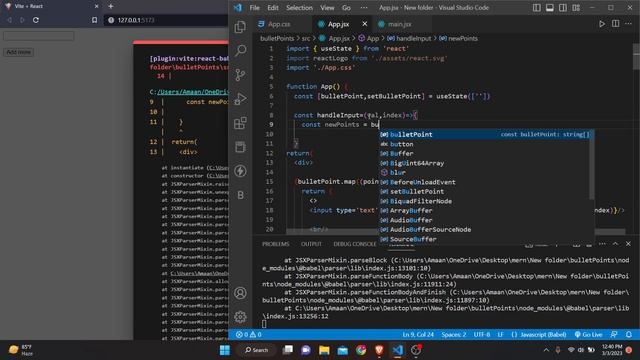The height and width of the screenshot is (360, 640).
Task: Click the LF end-of-line indicator
Action: (500, 335)
